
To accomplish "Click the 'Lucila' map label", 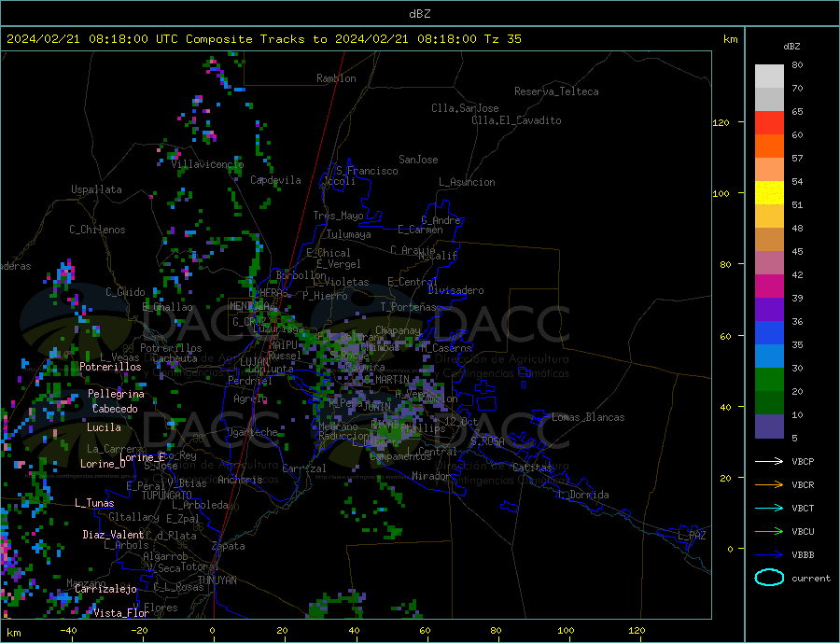I will (104, 427).
